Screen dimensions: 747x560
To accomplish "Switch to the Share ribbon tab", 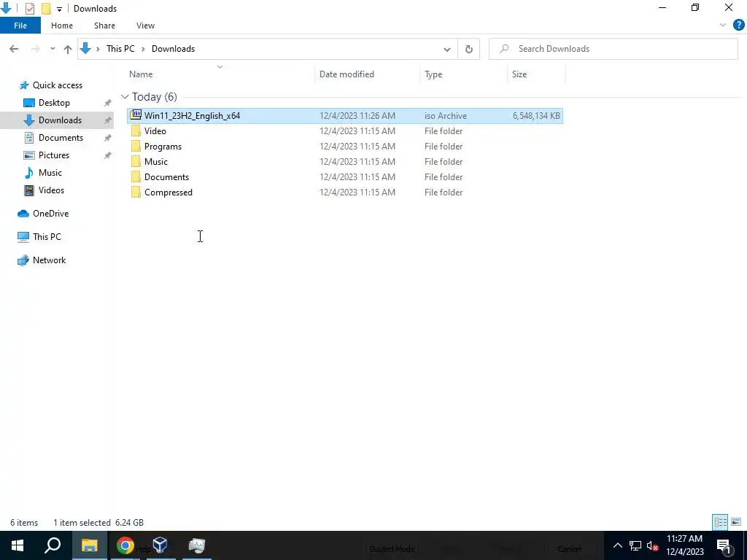I will (104, 26).
